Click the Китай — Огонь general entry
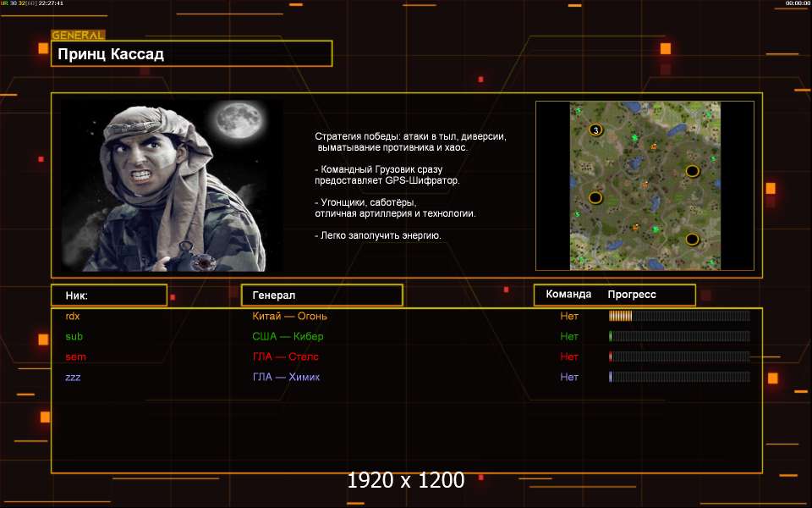812x508 pixels. pos(289,316)
